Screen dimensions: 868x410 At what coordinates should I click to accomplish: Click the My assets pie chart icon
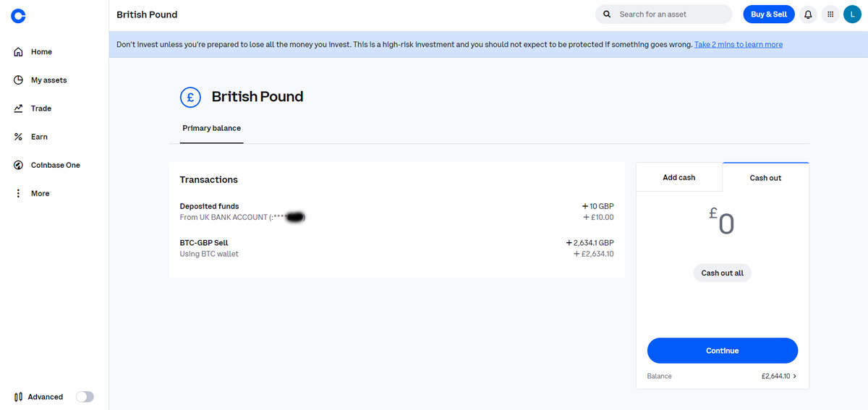click(19, 80)
